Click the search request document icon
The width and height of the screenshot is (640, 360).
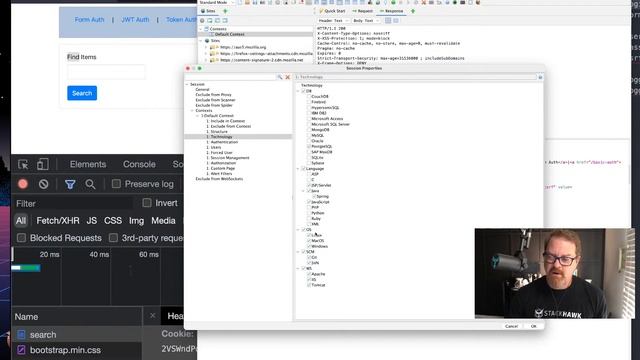21,335
